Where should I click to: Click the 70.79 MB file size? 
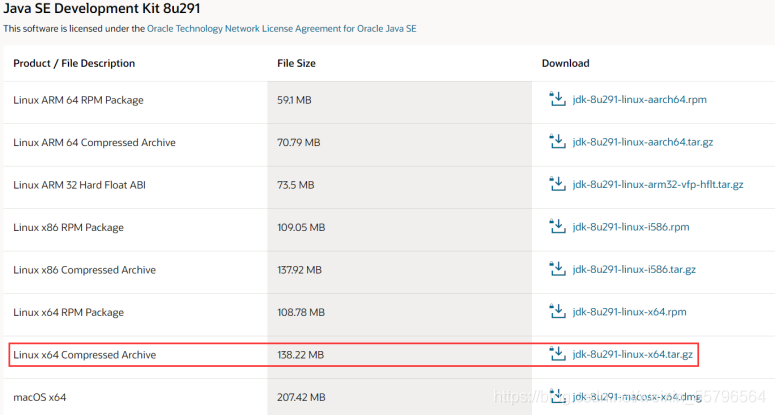pyautogui.click(x=299, y=142)
